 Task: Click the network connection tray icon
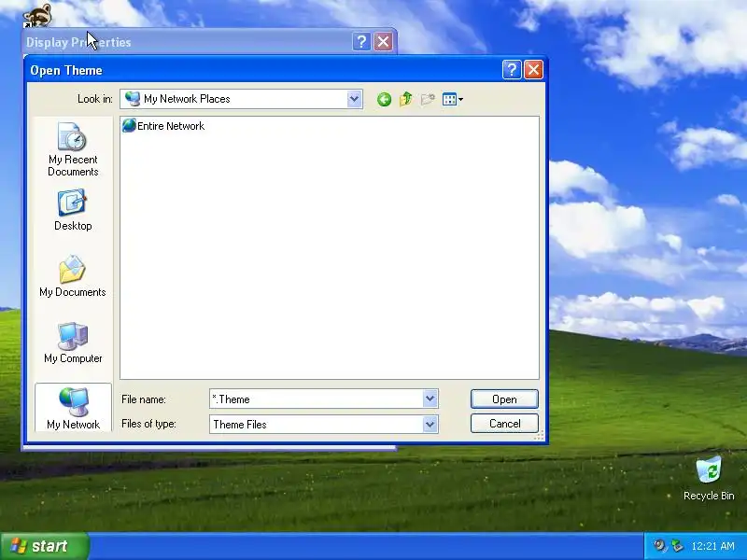point(676,546)
